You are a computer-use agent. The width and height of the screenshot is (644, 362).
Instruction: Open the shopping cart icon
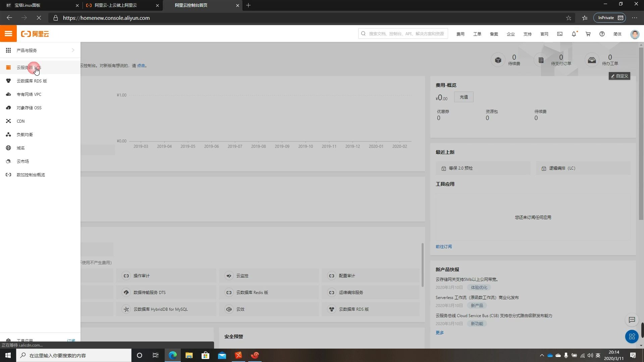click(588, 34)
